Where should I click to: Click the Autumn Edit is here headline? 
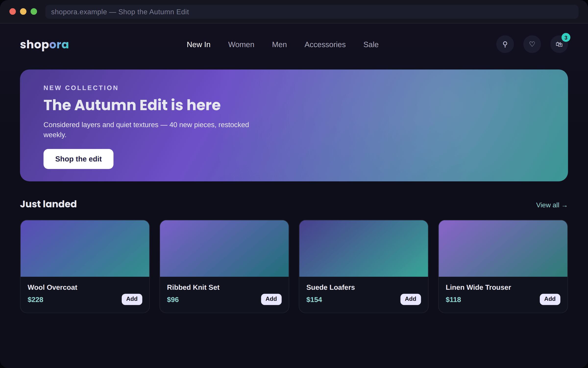coord(132,105)
